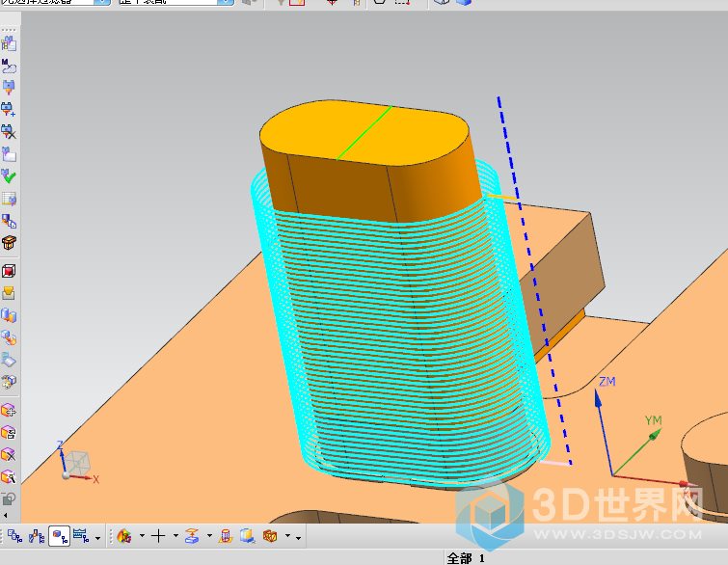Click the tool path icon with blue plus
Viewport: 728px width, 565px height.
pyautogui.click(x=9, y=110)
